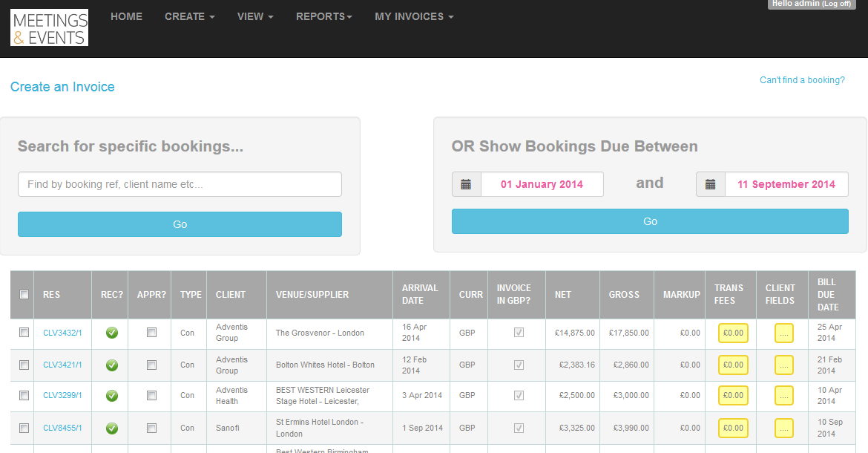The image size is (868, 453).
Task: Click the 11 September 2014 date field
Action: (786, 184)
